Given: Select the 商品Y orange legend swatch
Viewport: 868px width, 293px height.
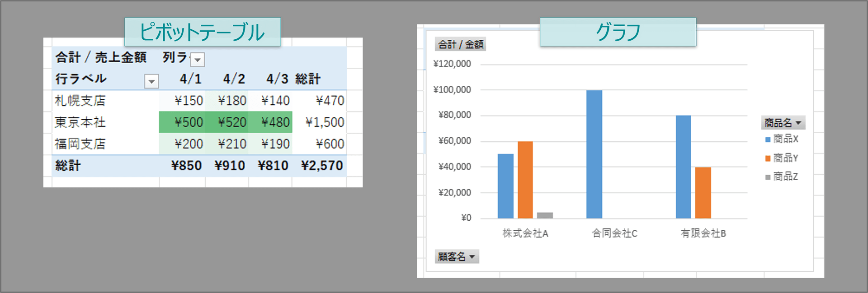Looking at the screenshot, I should pyautogui.click(x=768, y=158).
